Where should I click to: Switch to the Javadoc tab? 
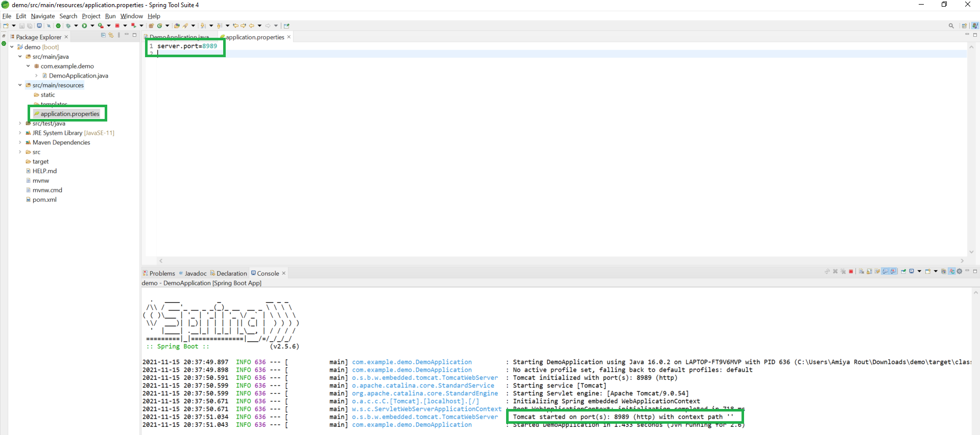point(193,273)
